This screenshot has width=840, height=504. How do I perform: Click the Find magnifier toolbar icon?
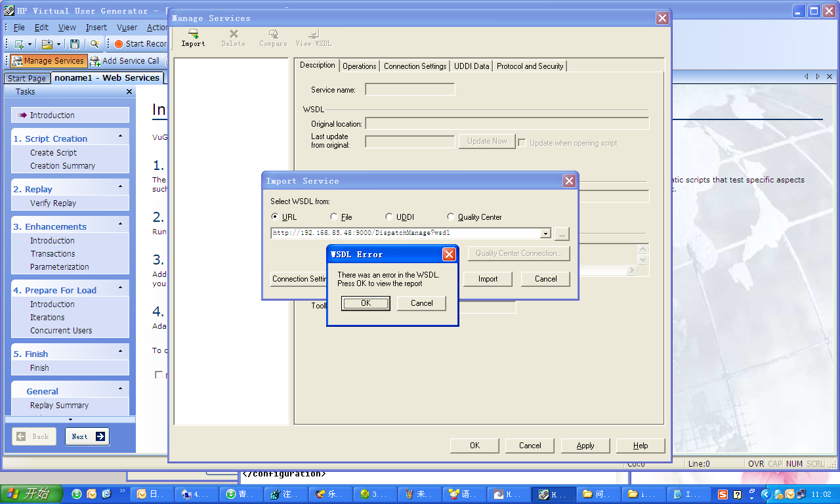(x=94, y=44)
